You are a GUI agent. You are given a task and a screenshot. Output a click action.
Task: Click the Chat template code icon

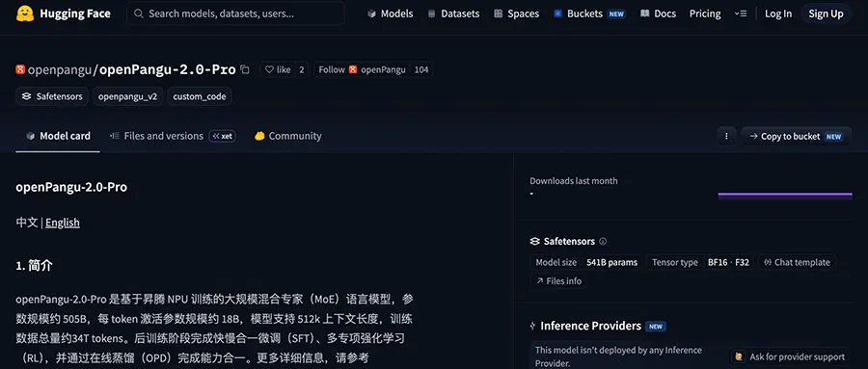click(x=768, y=262)
